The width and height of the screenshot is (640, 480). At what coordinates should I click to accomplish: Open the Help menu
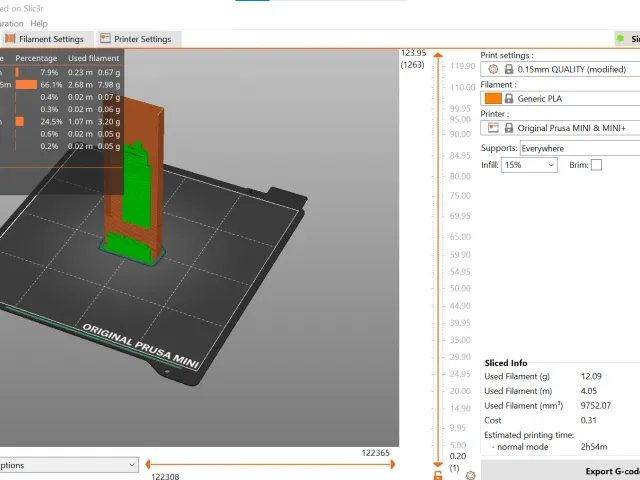tap(39, 24)
